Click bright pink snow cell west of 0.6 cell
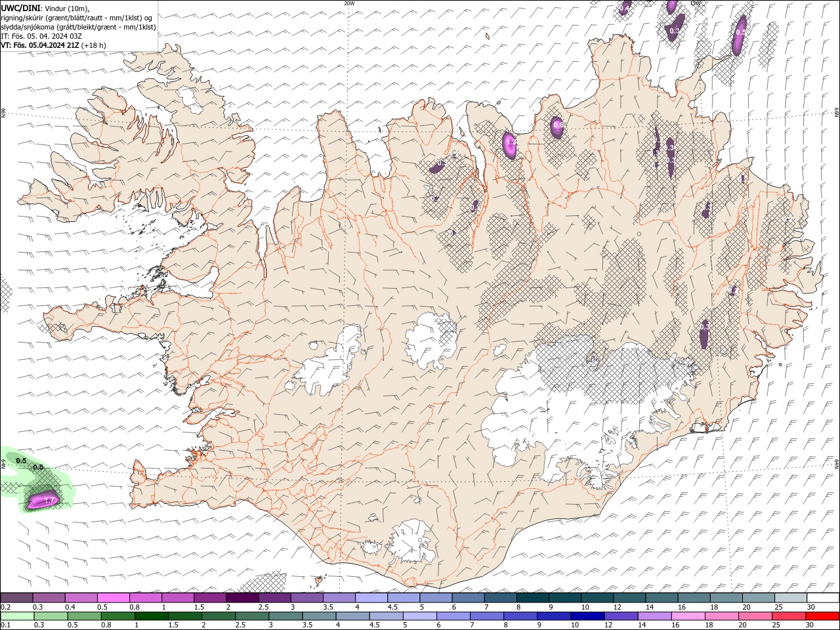Screen dimensions: 840x630 pos(510,144)
